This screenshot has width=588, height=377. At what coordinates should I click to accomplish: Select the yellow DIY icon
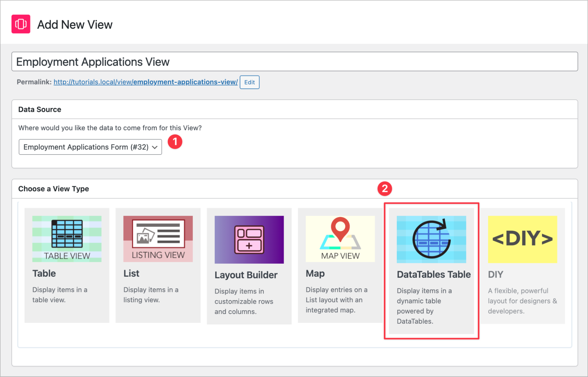coord(523,239)
